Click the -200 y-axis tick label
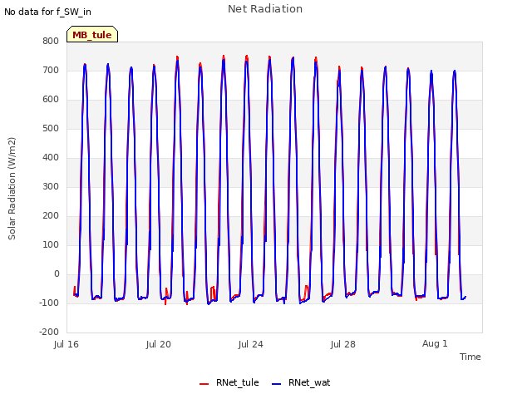532x399 pixels. 49,332
